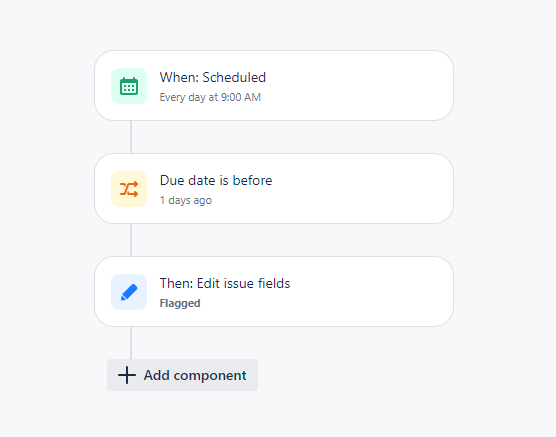Click the orange shuffle condition icon
Viewport: 556px width, 437px height.
pos(129,189)
